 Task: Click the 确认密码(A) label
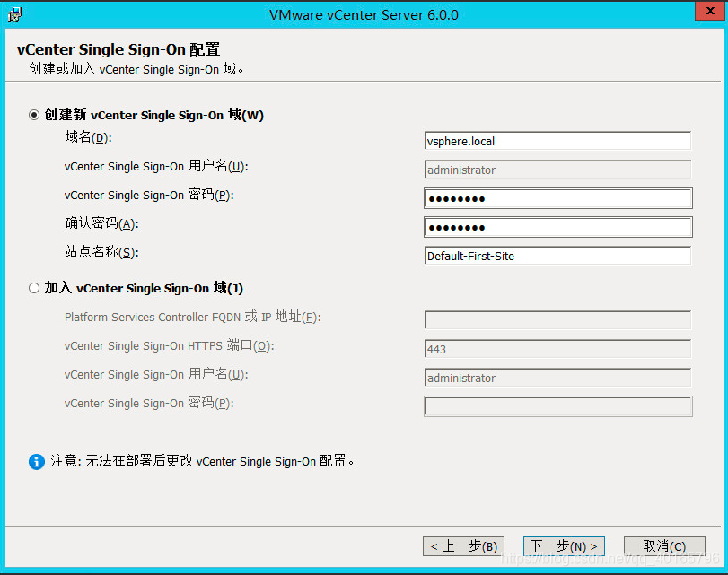pos(101,223)
